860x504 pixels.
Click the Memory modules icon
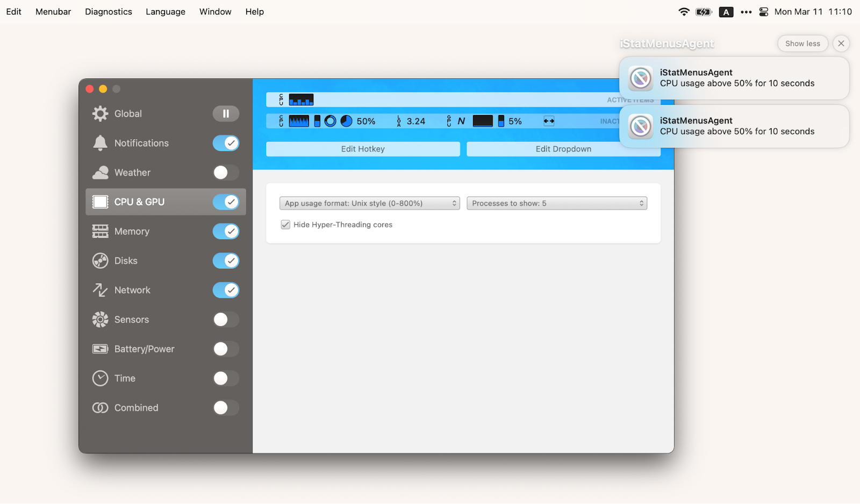100,231
